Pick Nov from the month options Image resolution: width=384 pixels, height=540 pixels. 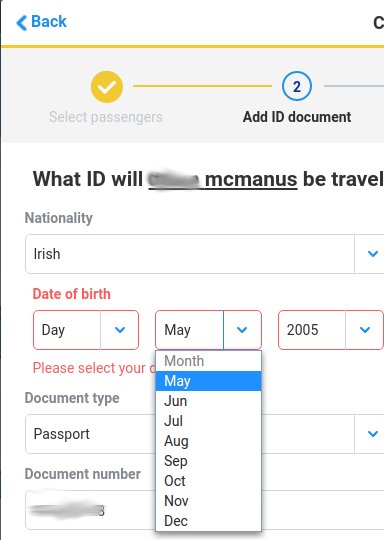[x=208, y=501]
